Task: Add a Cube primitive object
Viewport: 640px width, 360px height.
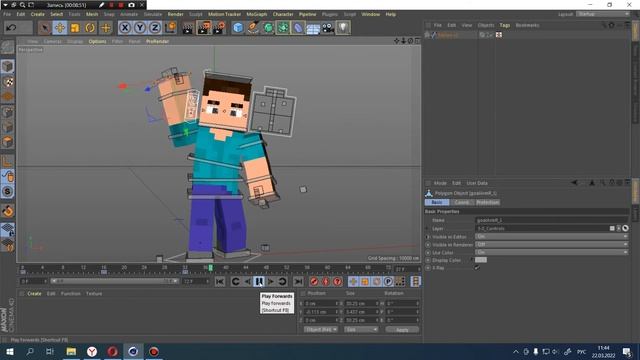Action: (x=238, y=28)
